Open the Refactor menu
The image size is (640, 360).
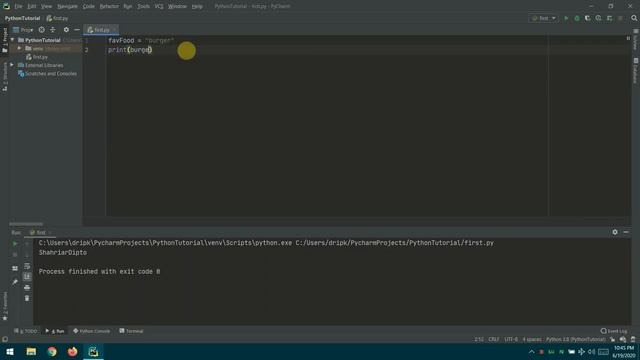coord(109,7)
